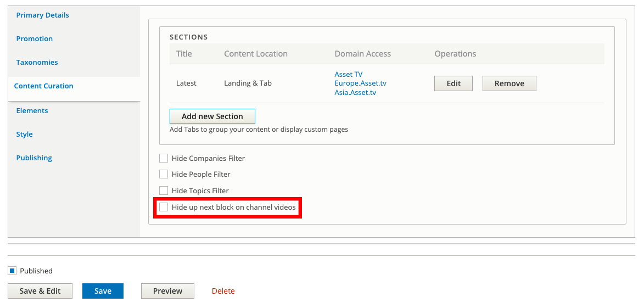Open the Style tab
The height and width of the screenshot is (308, 644).
(24, 135)
